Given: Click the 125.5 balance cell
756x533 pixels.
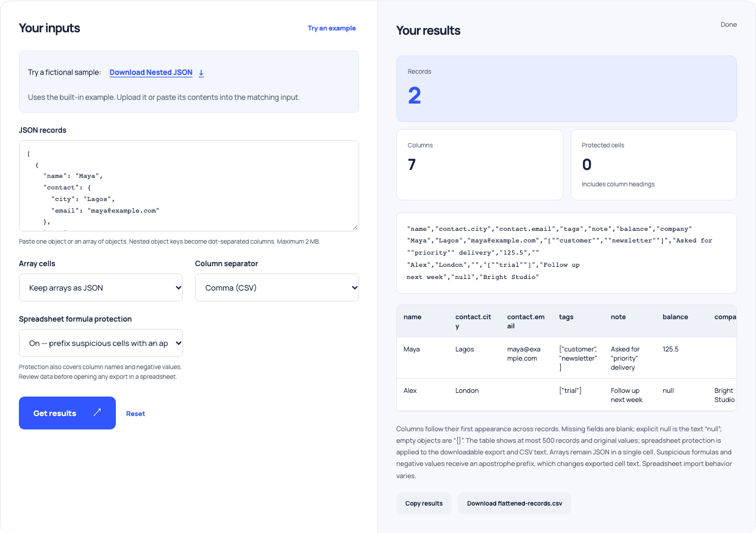Looking at the screenshot, I should (x=682, y=358).
